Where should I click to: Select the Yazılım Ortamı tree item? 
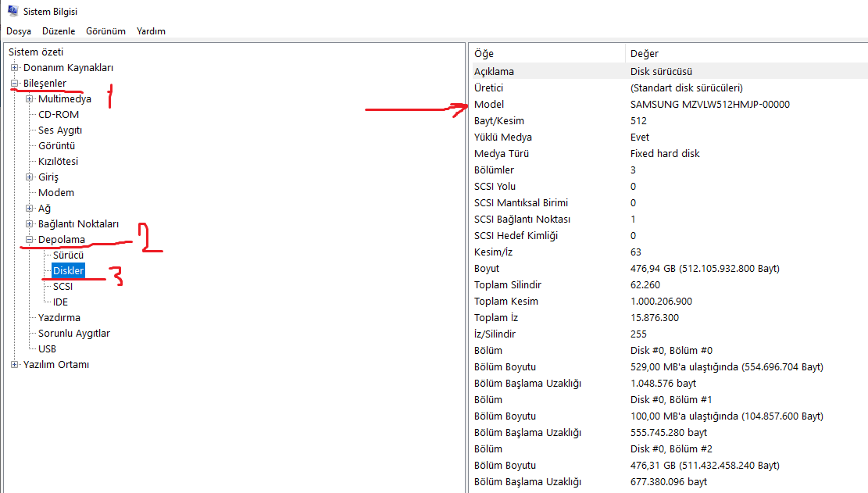point(56,365)
